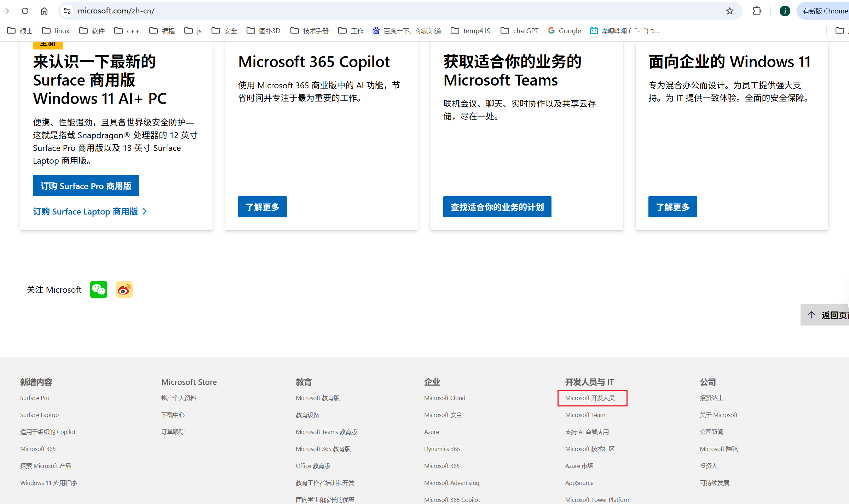Image resolution: width=849 pixels, height=504 pixels.
Task: Open the 百度一下 bookmark
Action: [407, 31]
